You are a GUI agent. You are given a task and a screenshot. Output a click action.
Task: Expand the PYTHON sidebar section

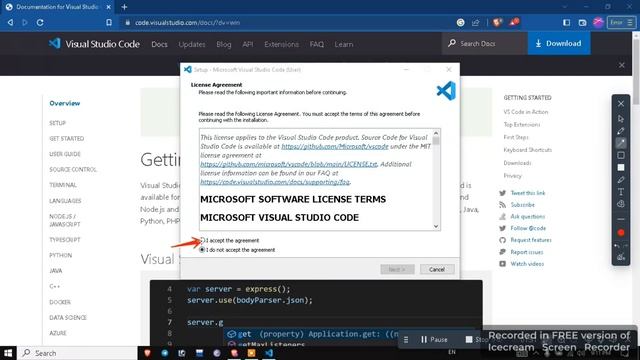tap(60, 255)
